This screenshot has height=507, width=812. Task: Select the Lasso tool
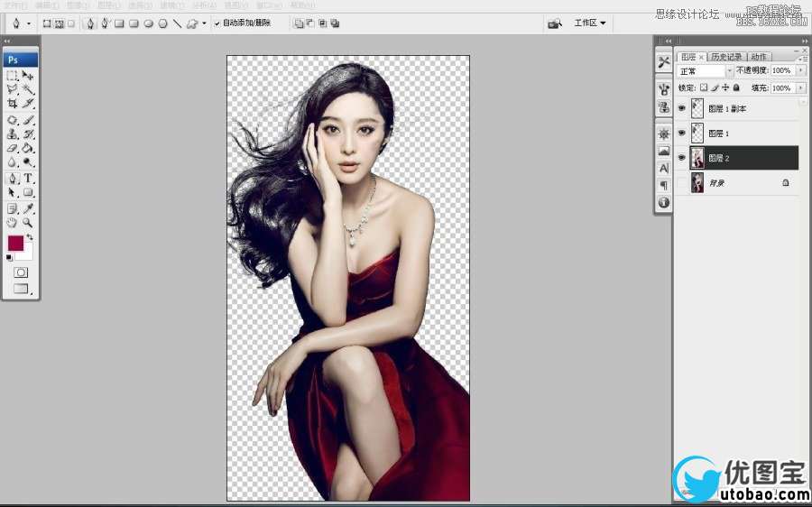[12, 89]
